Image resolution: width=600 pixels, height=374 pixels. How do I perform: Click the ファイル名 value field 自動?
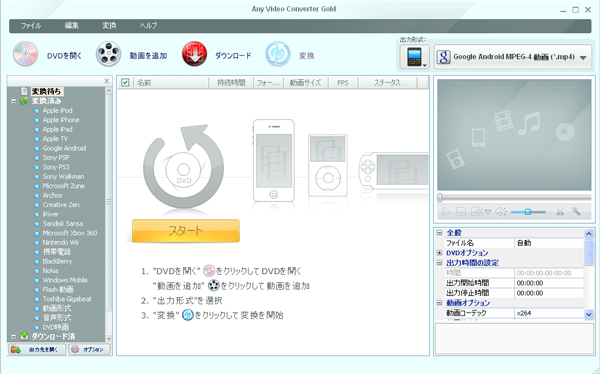click(549, 243)
